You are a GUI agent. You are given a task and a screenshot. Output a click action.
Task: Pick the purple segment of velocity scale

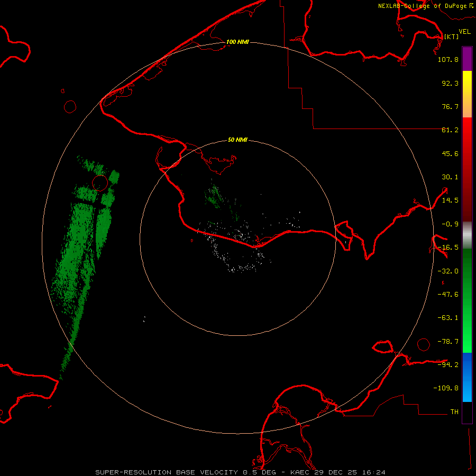point(467,59)
